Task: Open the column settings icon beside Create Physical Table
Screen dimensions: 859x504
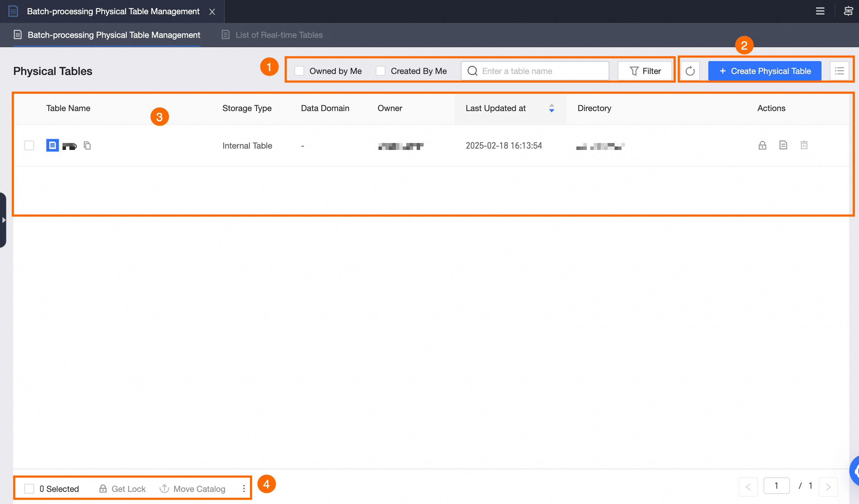Action: click(840, 71)
